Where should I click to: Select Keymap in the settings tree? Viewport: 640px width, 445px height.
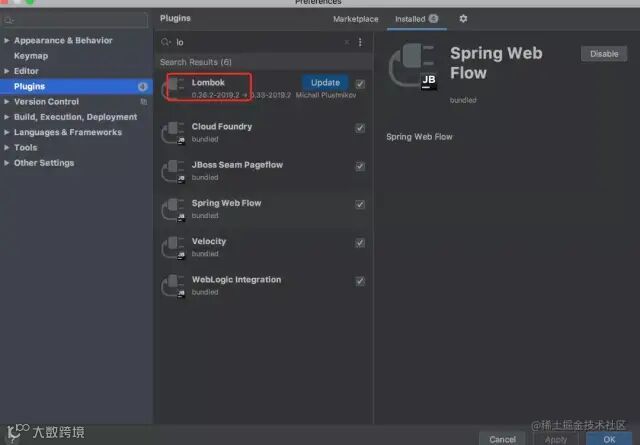pos(31,56)
